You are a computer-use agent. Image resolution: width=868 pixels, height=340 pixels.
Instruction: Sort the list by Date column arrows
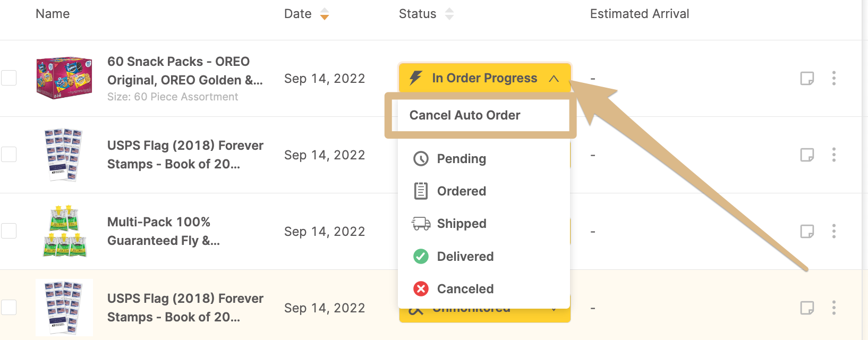coord(325,14)
